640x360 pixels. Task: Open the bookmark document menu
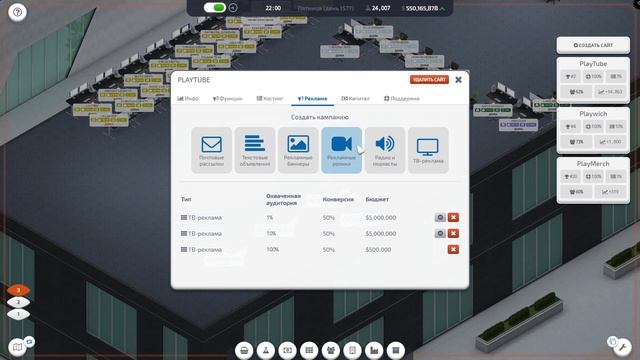point(352,350)
